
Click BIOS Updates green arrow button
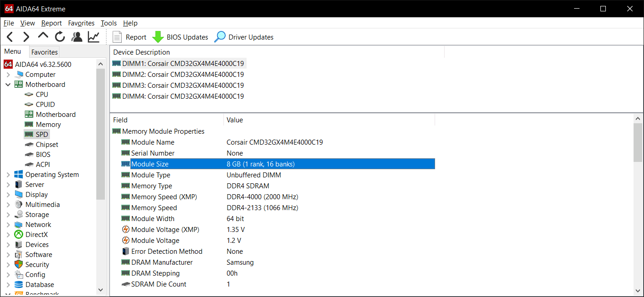[180, 37]
